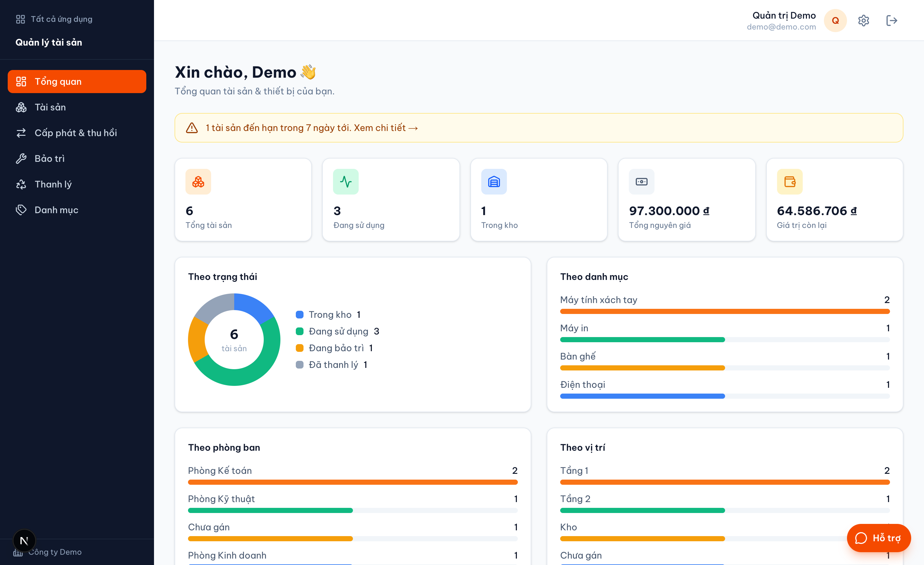The image size is (924, 565).
Task: Click the Q user avatar
Action: 835,20
